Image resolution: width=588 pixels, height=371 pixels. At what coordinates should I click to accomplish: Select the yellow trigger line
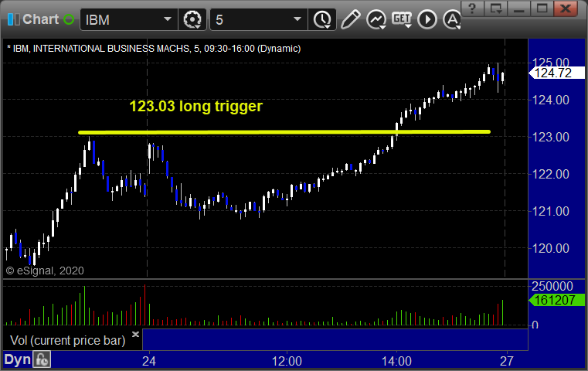tap(284, 132)
